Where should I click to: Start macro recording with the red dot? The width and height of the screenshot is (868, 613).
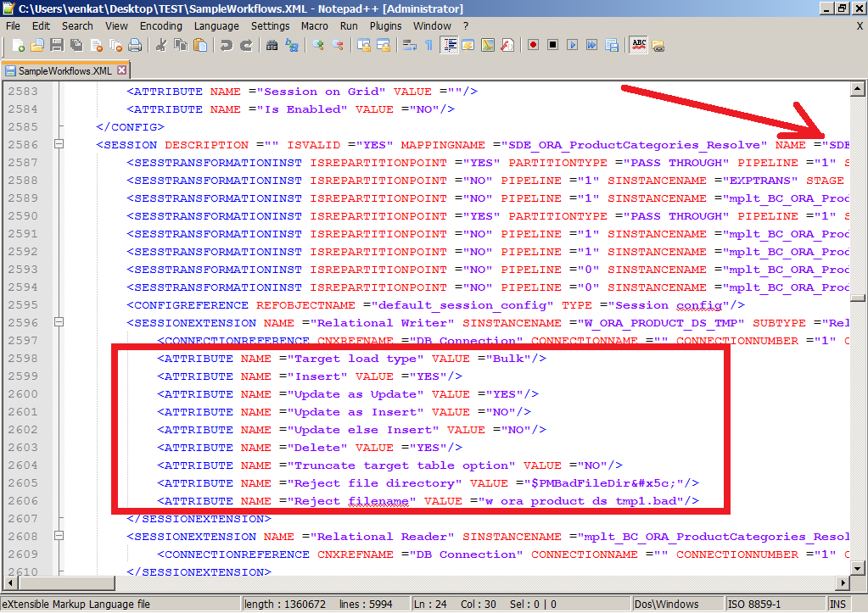[533, 45]
